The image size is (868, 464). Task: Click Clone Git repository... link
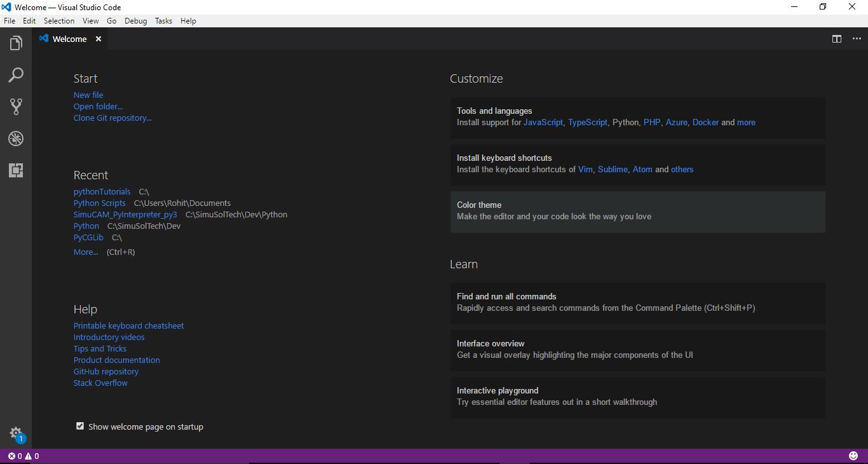112,118
